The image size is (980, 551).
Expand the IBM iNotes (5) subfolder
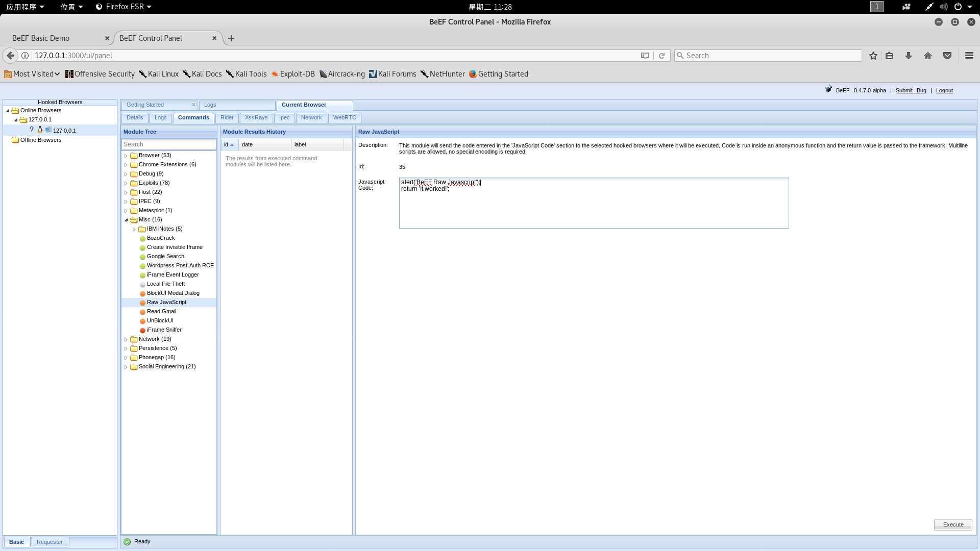point(134,229)
